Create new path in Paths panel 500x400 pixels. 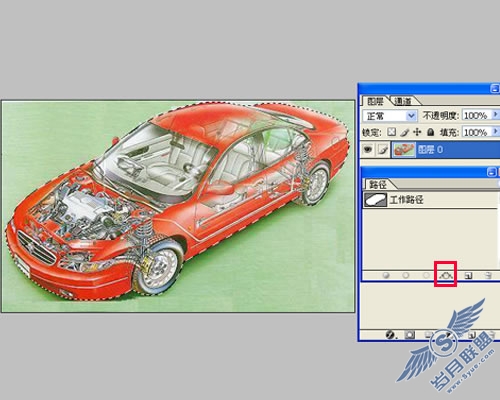468,275
